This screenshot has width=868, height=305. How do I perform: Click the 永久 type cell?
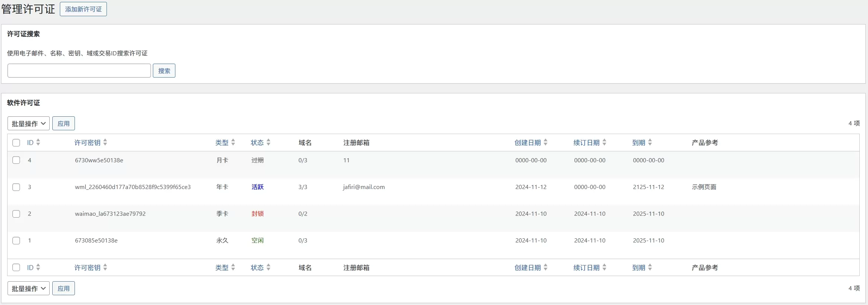pos(222,241)
